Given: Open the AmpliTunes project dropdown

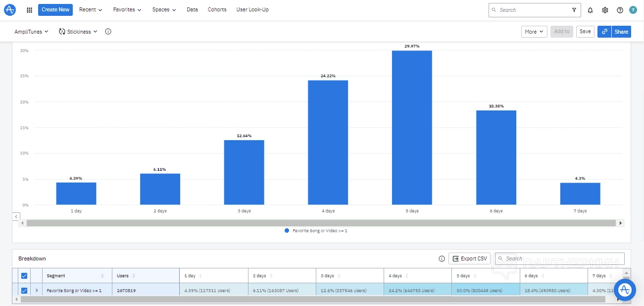Looking at the screenshot, I should pos(31,32).
